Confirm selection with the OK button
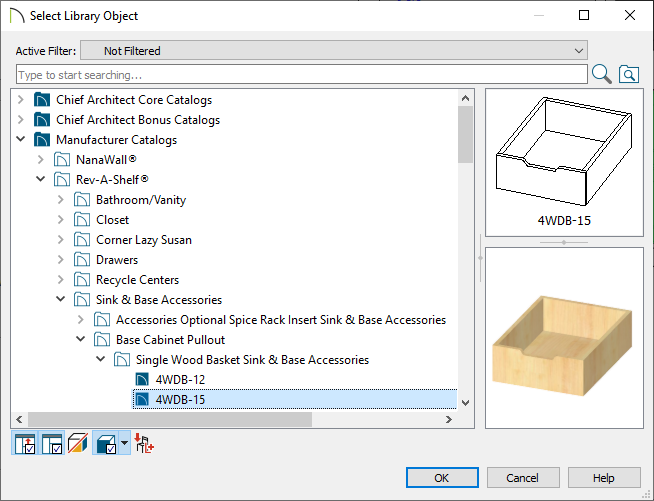Screen dimensions: 654x501 pyautogui.click(x=442, y=477)
